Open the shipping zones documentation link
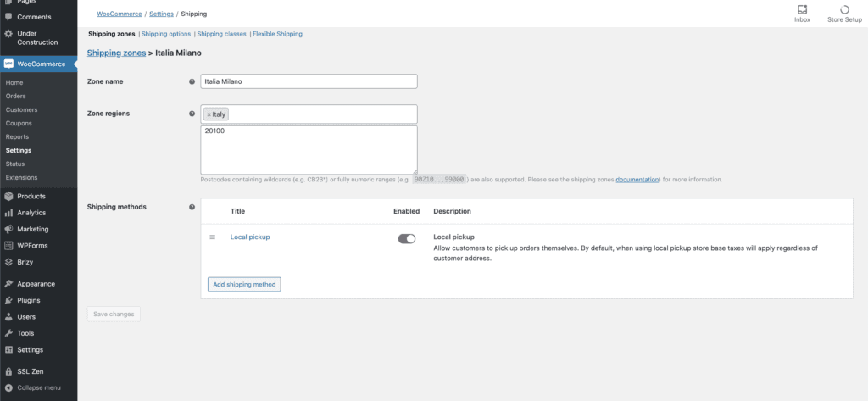The image size is (868, 401). [x=637, y=180]
